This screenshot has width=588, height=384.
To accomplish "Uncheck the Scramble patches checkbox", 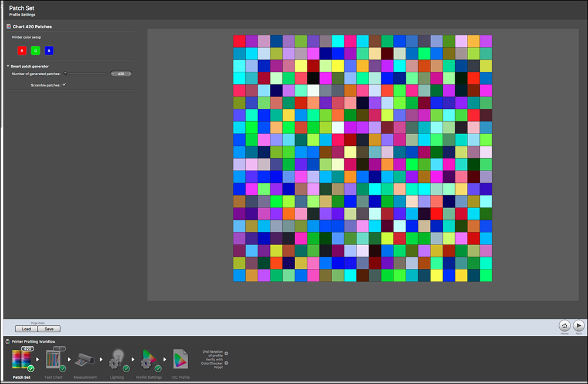I will (x=65, y=85).
